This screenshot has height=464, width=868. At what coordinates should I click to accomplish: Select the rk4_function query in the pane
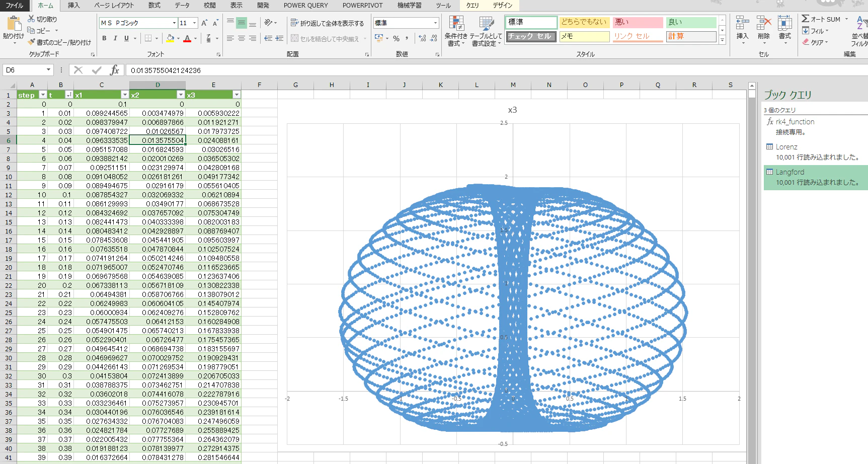816,127
